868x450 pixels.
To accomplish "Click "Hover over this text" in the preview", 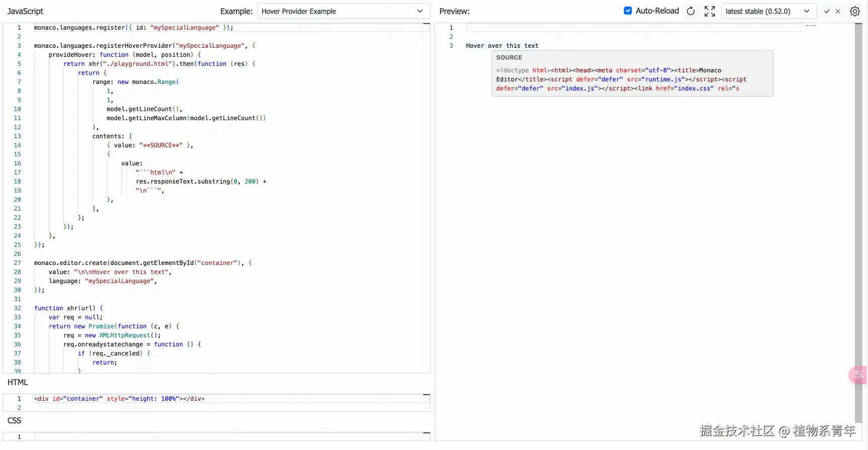I will (502, 46).
